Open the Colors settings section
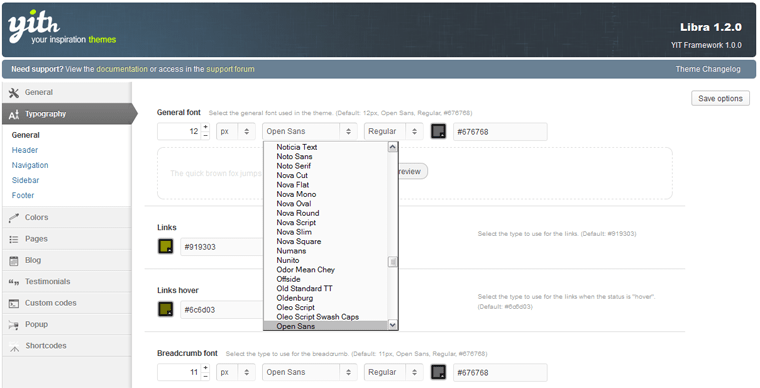 point(66,217)
